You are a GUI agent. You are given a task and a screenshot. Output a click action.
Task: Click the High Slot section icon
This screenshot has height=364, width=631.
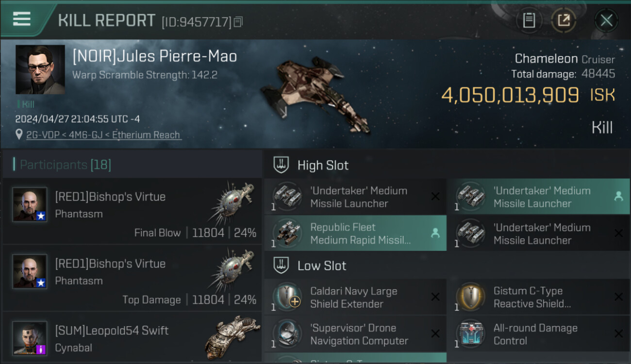(281, 165)
